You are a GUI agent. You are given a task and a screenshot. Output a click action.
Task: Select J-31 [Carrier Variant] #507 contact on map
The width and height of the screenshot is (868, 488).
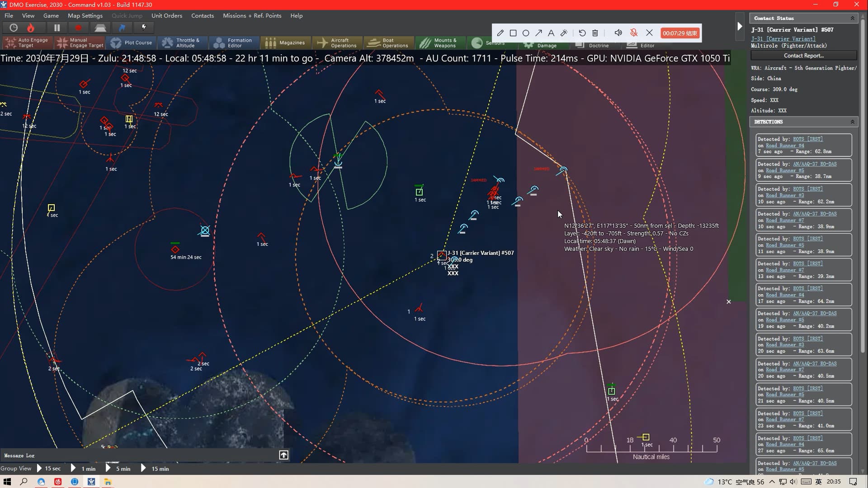[x=442, y=255]
